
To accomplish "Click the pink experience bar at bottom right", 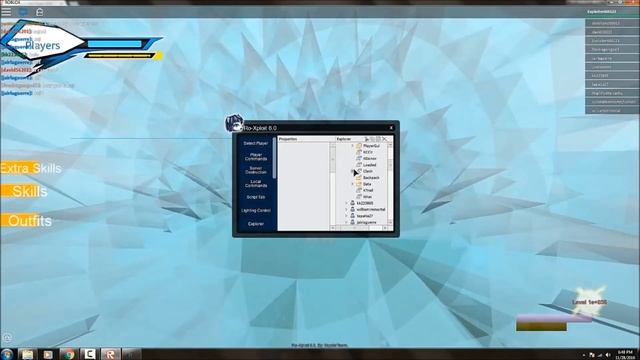I will click(x=554, y=318).
